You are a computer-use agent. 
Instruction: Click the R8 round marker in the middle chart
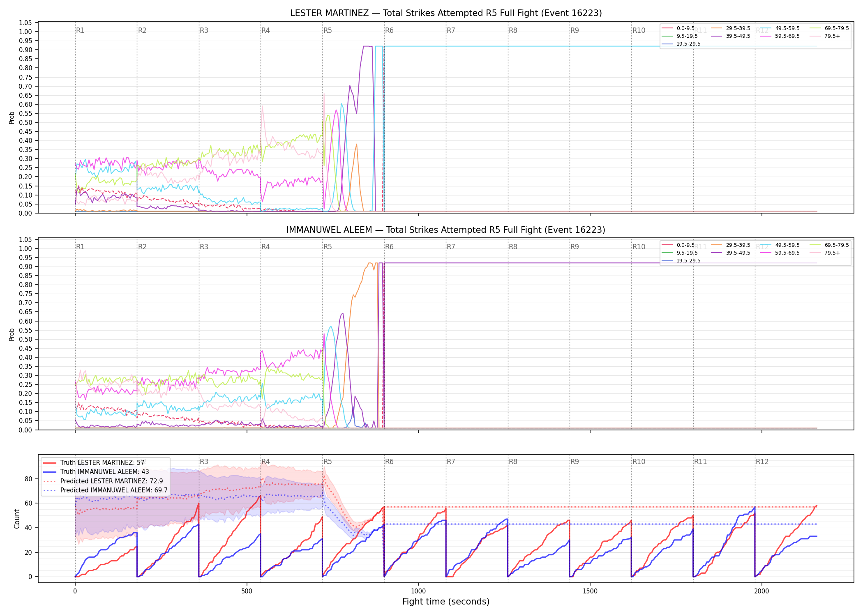pos(513,247)
